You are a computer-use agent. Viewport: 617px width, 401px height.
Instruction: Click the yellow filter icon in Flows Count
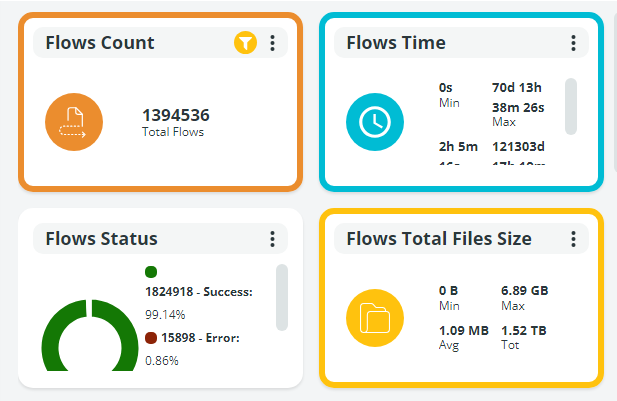pos(245,43)
